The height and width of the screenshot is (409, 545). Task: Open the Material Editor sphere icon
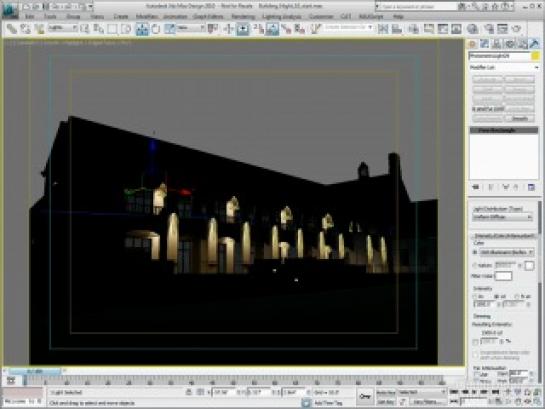coord(472,29)
